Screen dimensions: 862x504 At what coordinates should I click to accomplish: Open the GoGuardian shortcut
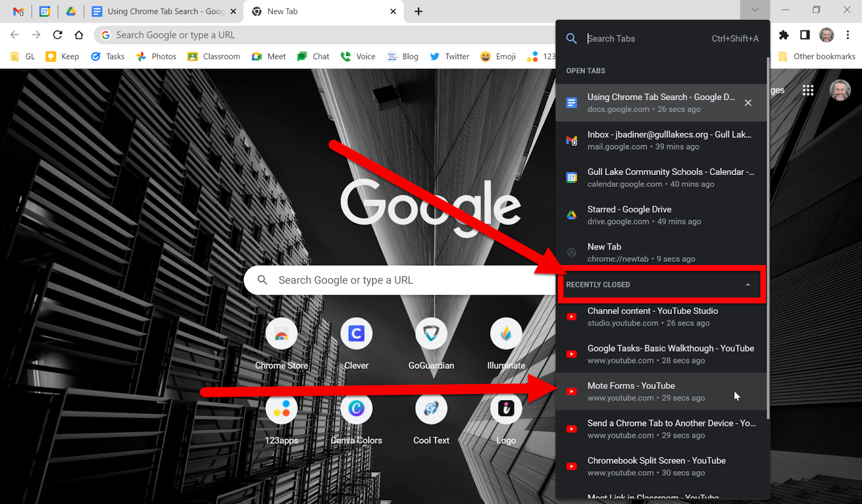pyautogui.click(x=431, y=344)
